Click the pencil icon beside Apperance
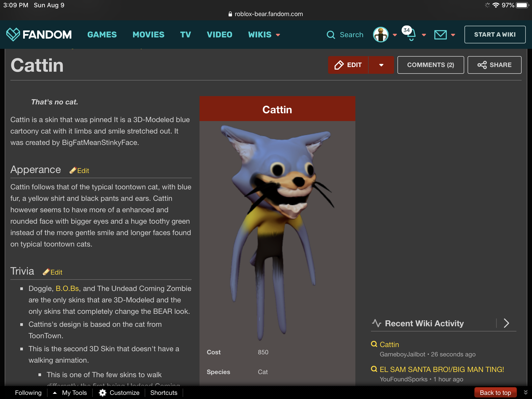 (73, 170)
